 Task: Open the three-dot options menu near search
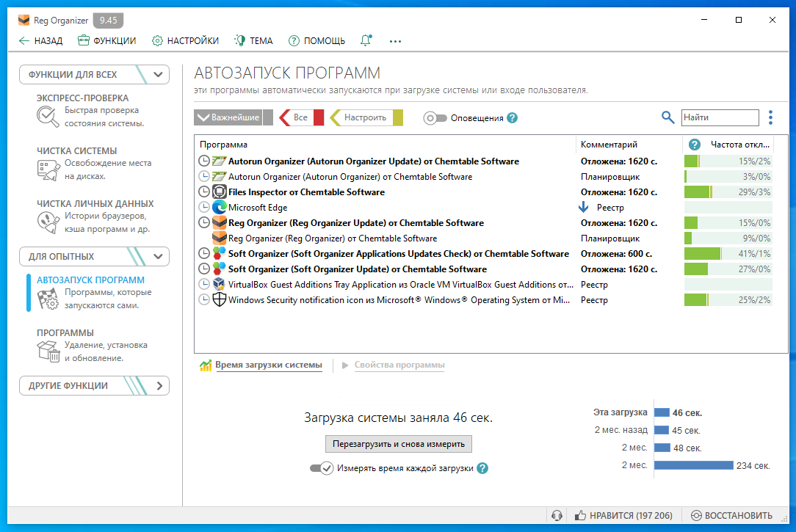pyautogui.click(x=770, y=117)
